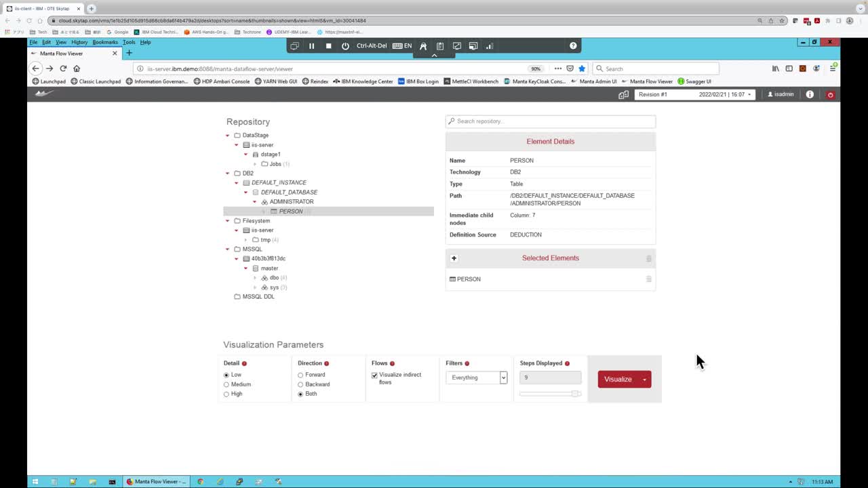Open Firefox library icon
The height and width of the screenshot is (488, 868).
[x=776, y=68]
